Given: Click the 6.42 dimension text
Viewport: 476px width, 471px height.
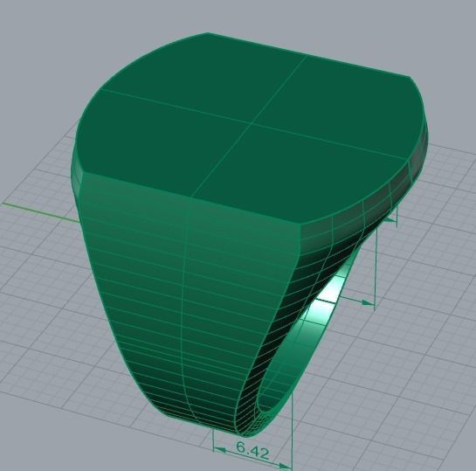Looking at the screenshot, I should (252, 450).
